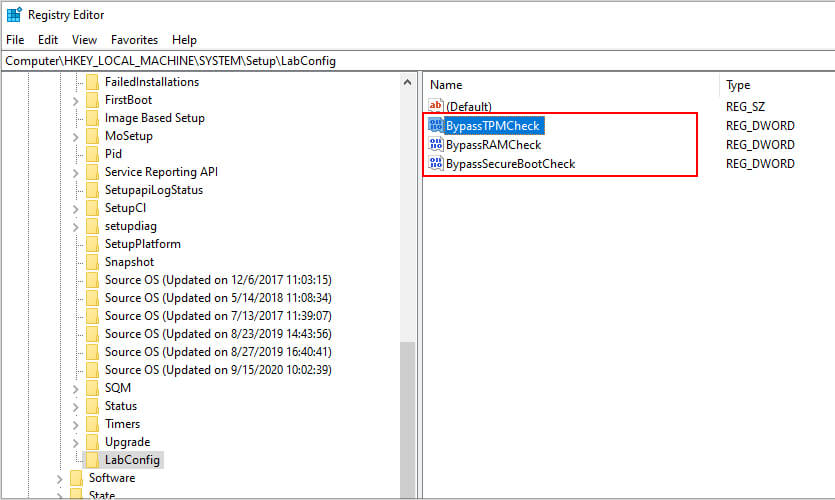Expand the Upgrade key

tap(76, 443)
